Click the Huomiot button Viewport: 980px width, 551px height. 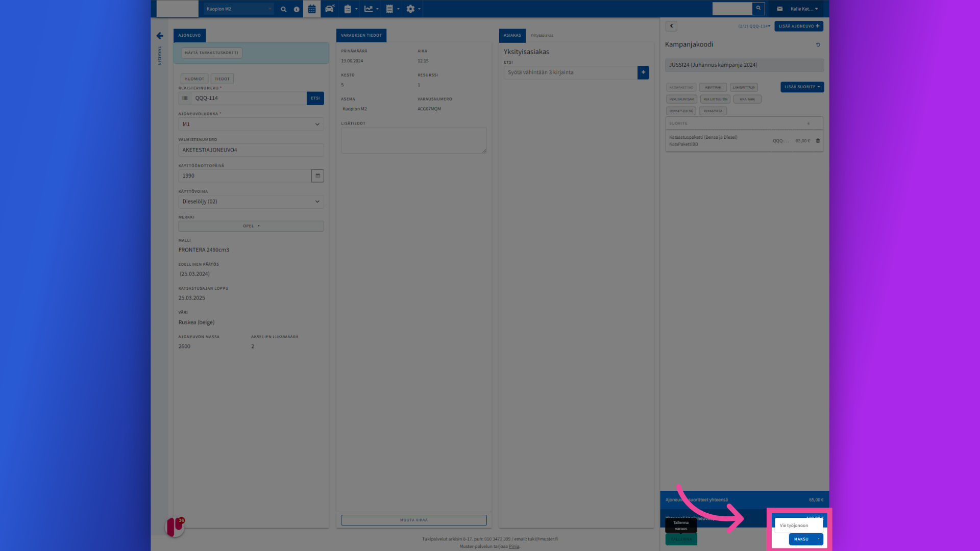tap(194, 79)
